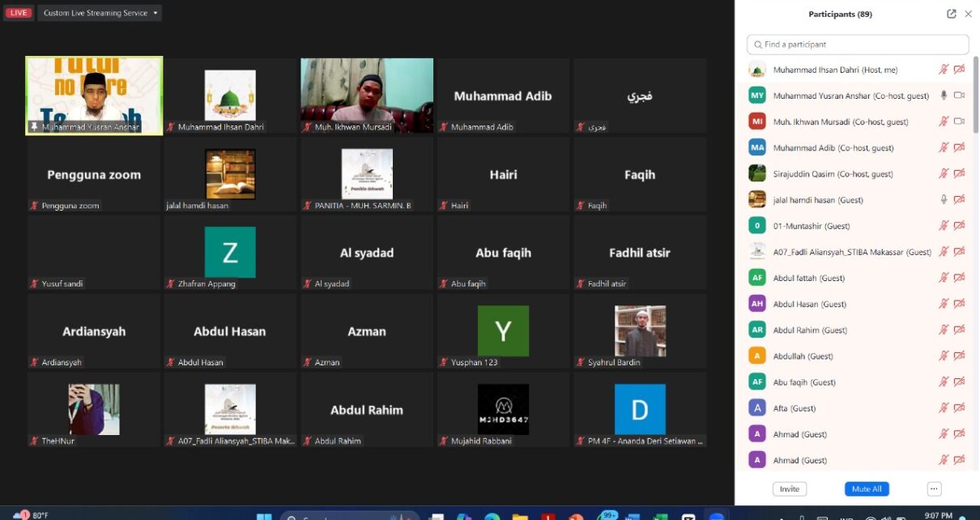Click Sirajuddin Qasim's disabled camera icon

(959, 174)
